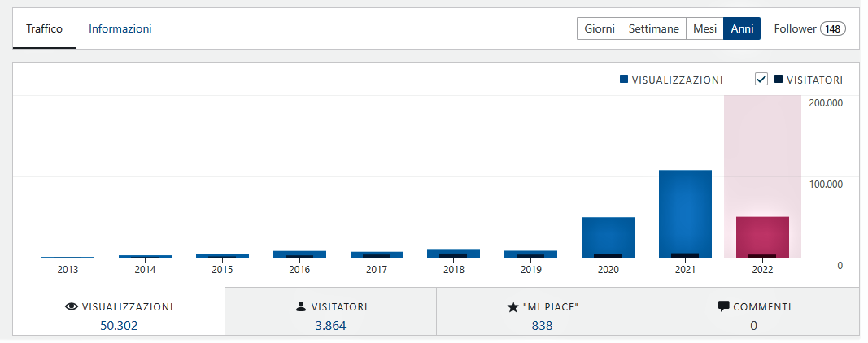Click the dark Visitatori legend swatch
This screenshot has height=343, width=868.
[x=779, y=80]
